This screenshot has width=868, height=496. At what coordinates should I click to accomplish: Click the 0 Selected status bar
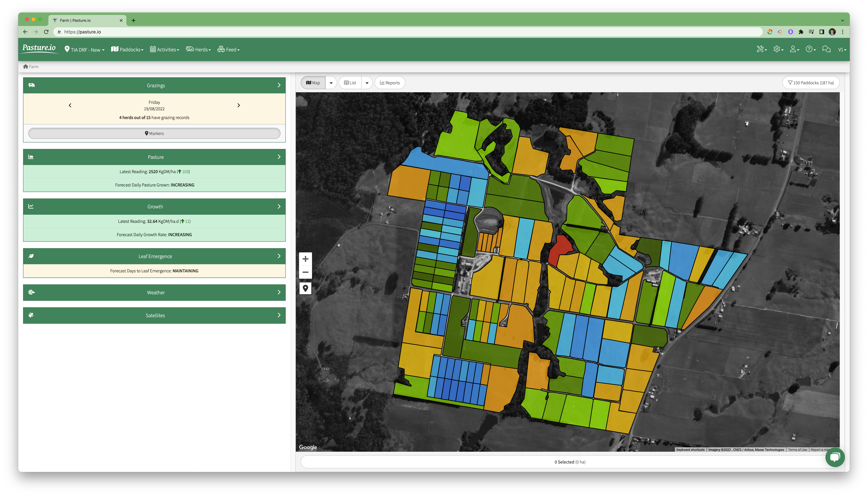570,462
